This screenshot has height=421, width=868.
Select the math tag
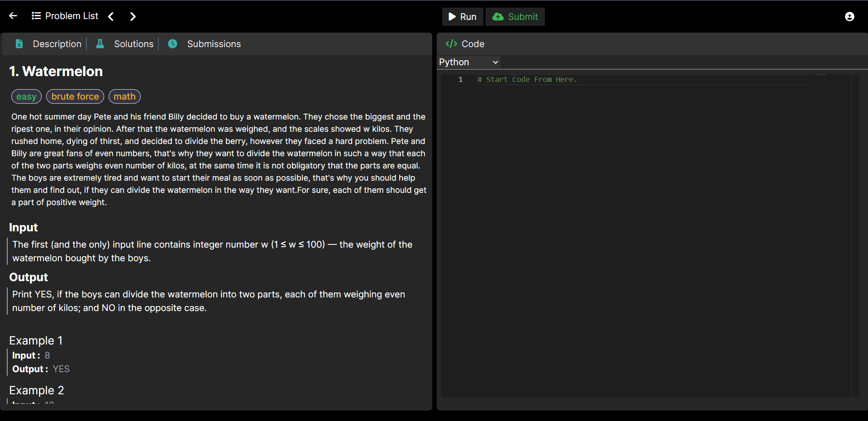pos(124,96)
